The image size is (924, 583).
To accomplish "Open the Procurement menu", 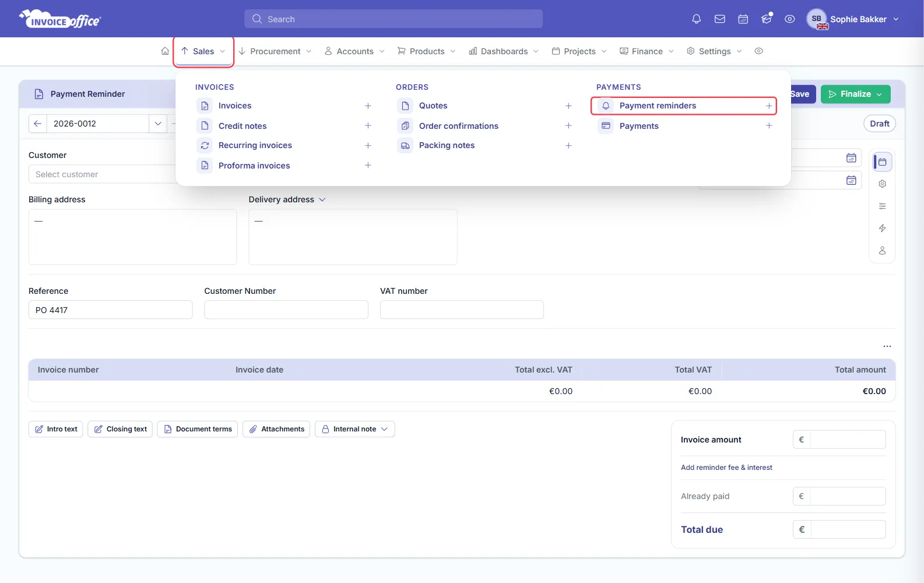I will [x=275, y=51].
